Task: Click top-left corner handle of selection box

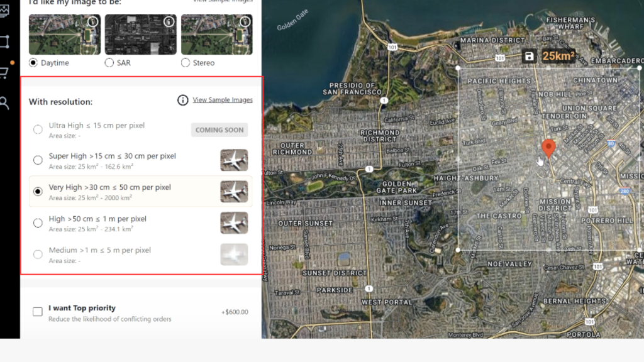Action: pos(458,68)
